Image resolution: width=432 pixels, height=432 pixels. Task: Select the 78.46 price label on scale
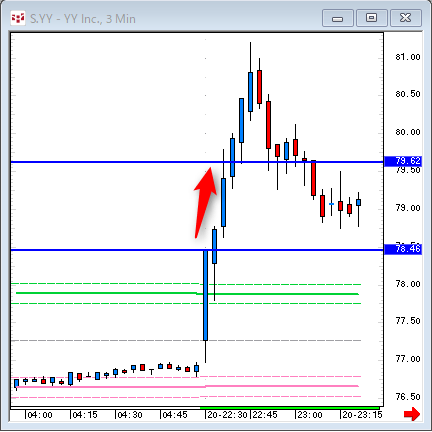click(x=403, y=249)
